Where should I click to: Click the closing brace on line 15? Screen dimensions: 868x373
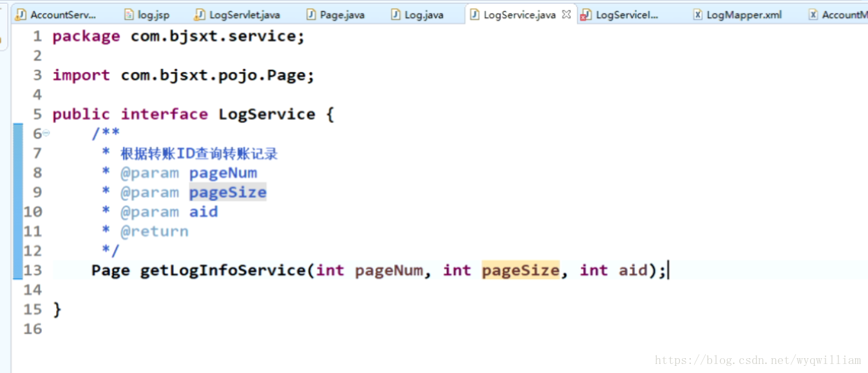pyautogui.click(x=57, y=309)
